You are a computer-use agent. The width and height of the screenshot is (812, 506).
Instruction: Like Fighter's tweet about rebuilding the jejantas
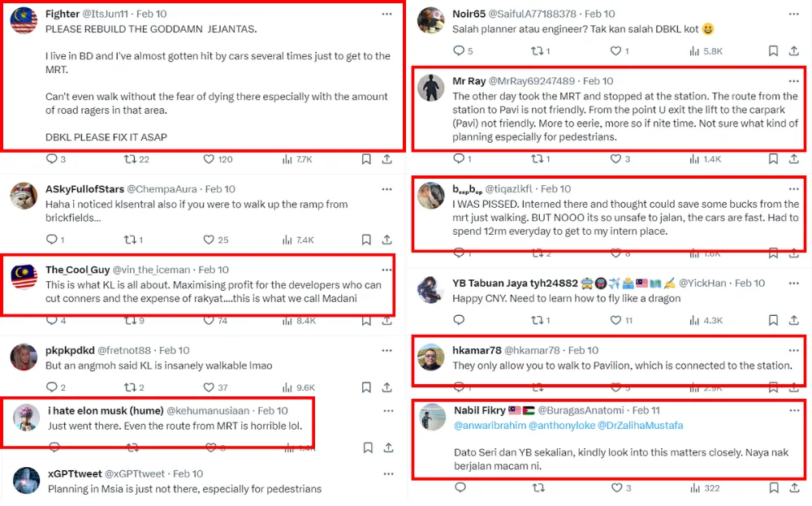(209, 159)
